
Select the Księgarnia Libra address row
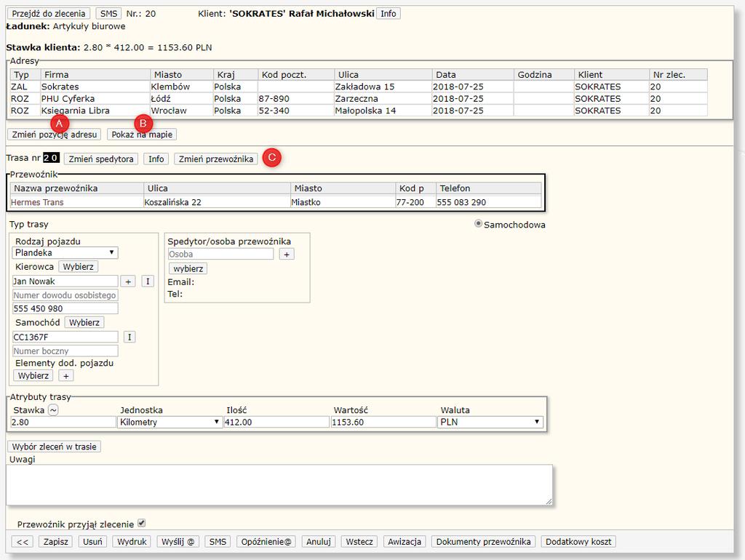click(359, 111)
